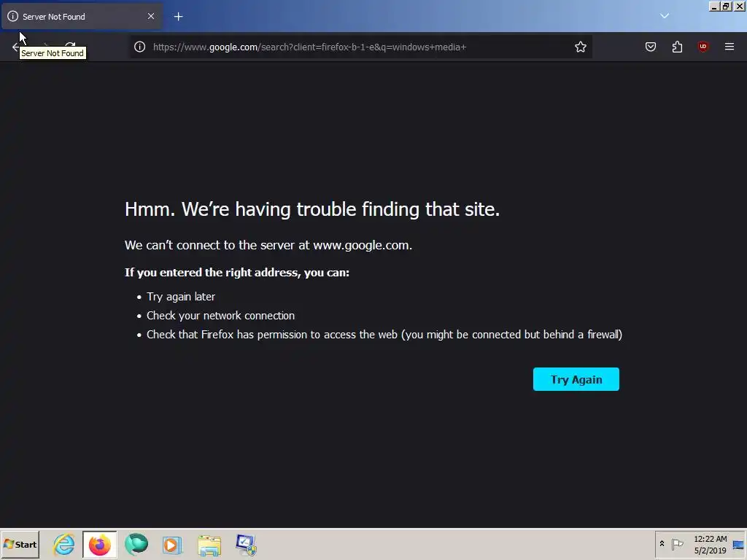Image resolution: width=747 pixels, height=560 pixels.
Task: Click the tab's info icon
Action: click(13, 16)
